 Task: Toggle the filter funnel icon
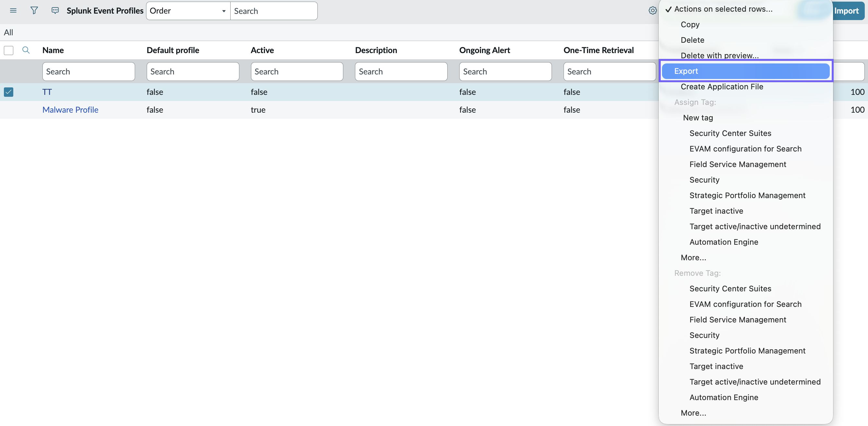coord(34,11)
